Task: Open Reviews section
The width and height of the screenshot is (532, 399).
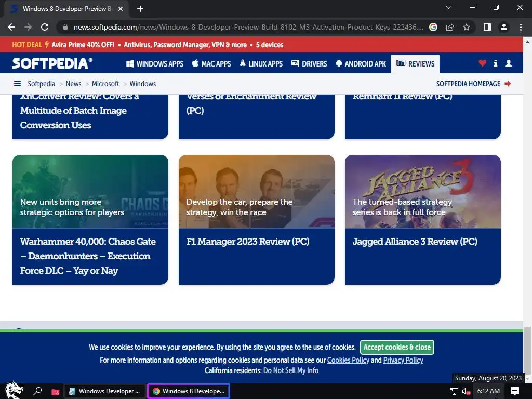Action: [415, 64]
